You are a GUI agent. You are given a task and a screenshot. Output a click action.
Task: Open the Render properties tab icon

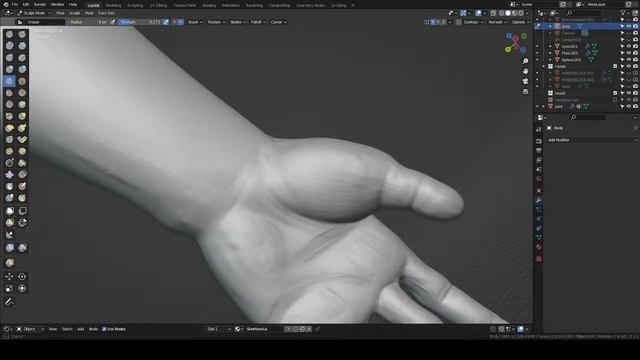pyautogui.click(x=539, y=141)
